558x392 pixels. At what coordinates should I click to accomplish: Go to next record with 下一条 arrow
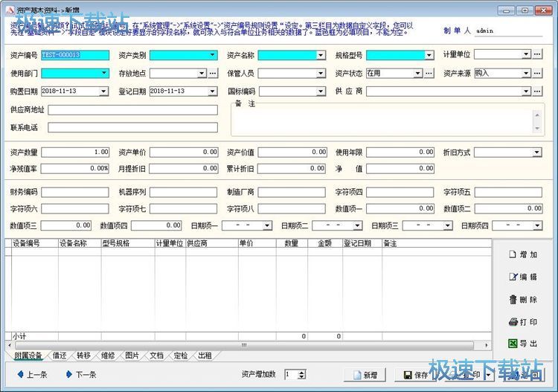click(80, 374)
